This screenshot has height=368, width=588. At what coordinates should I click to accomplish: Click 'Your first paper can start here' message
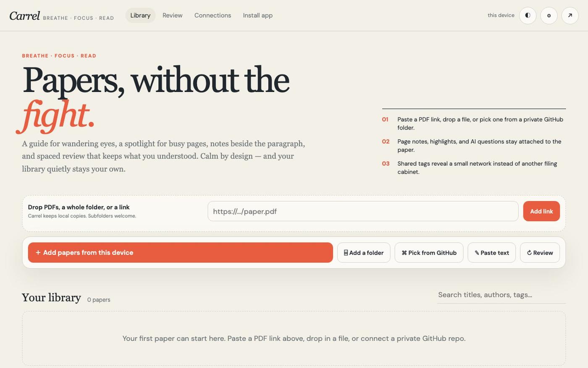click(x=294, y=339)
